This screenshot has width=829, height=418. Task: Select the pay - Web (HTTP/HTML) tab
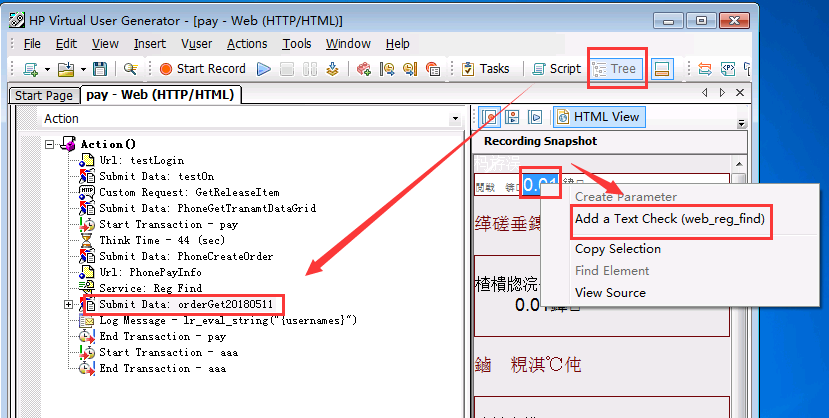point(160,95)
